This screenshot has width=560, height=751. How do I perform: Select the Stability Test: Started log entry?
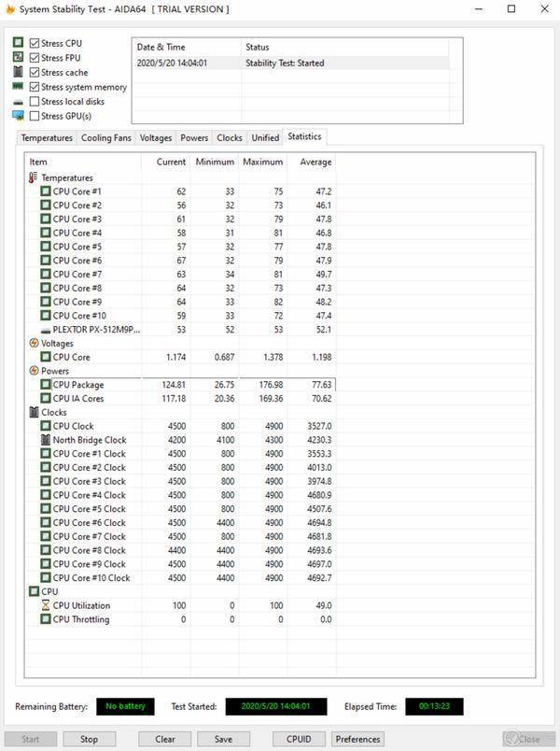tap(291, 64)
